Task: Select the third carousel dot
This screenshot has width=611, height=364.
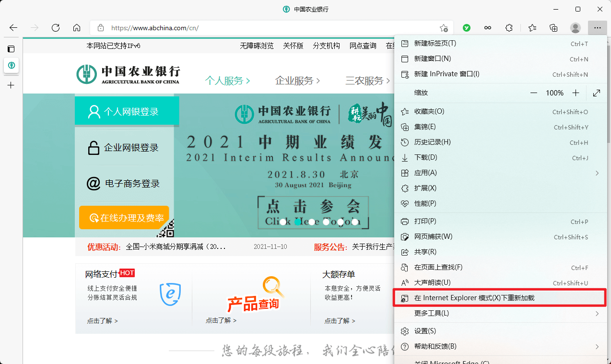Action: click(312, 222)
